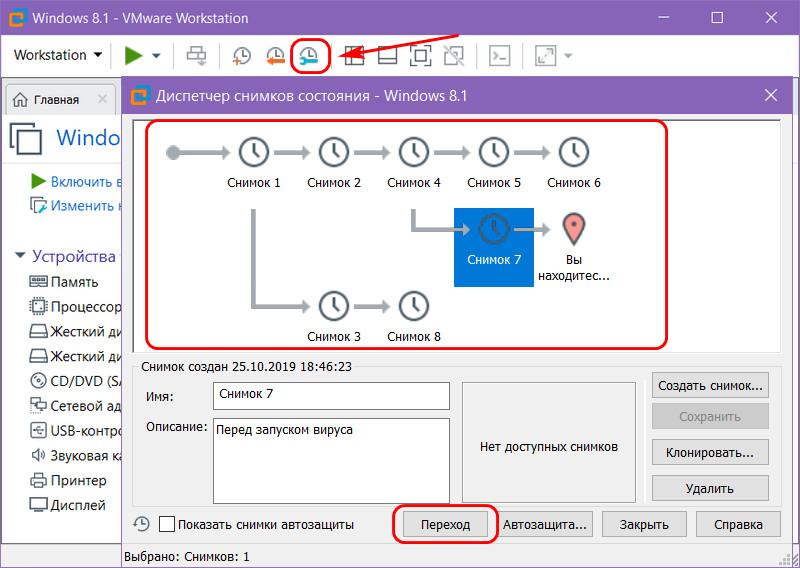800x568 pixels.
Task: Open the Автозащита settings button
Action: coord(545,524)
